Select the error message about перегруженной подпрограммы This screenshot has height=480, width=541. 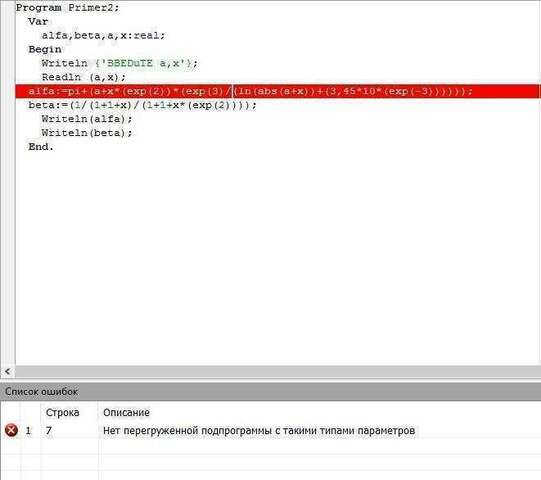click(x=259, y=431)
